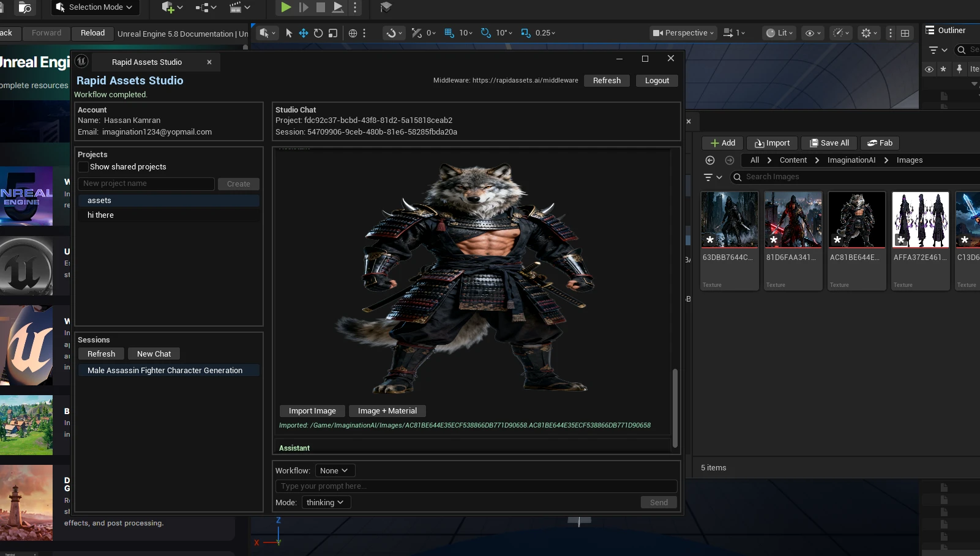The height and width of the screenshot is (556, 980).
Task: Open the Lit view mode dropdown
Action: (x=779, y=33)
